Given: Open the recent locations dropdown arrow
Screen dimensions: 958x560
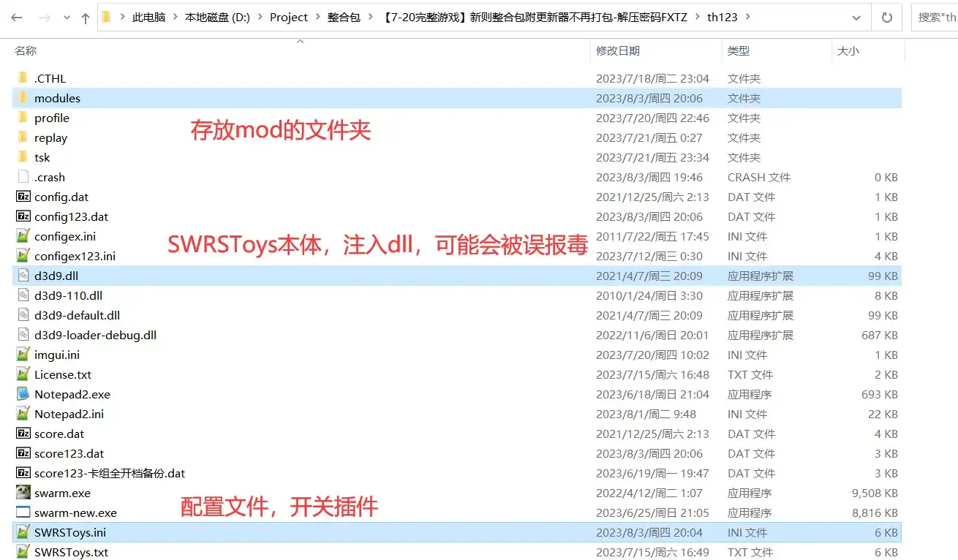Looking at the screenshot, I should point(66,18).
